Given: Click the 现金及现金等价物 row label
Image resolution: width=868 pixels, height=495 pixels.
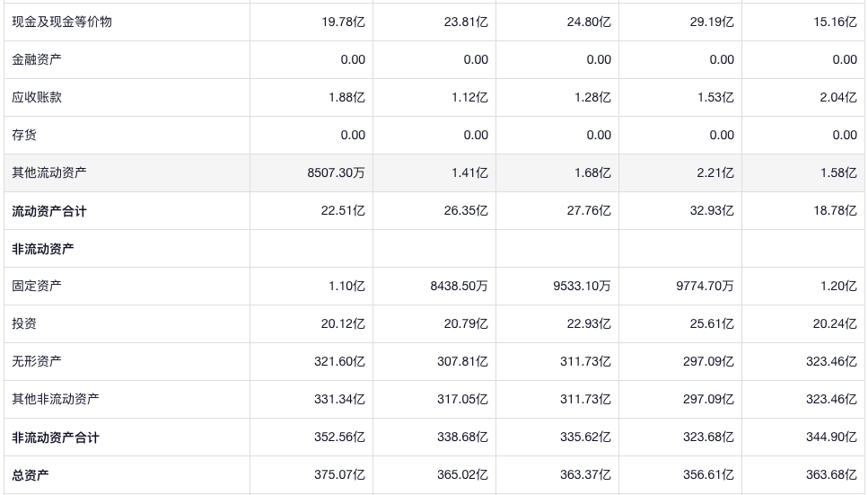Looking at the screenshot, I should [x=62, y=22].
